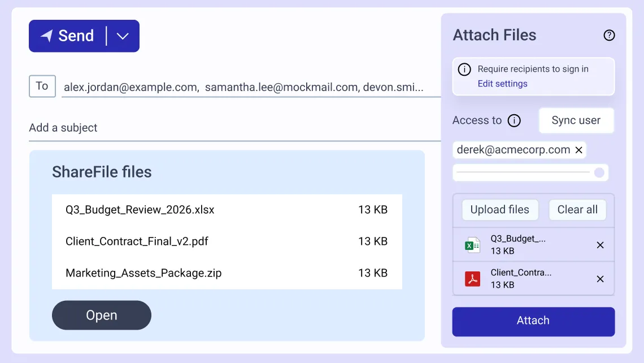The height and width of the screenshot is (363, 644).
Task: Click the paper plane Send icon
Action: coord(46,36)
